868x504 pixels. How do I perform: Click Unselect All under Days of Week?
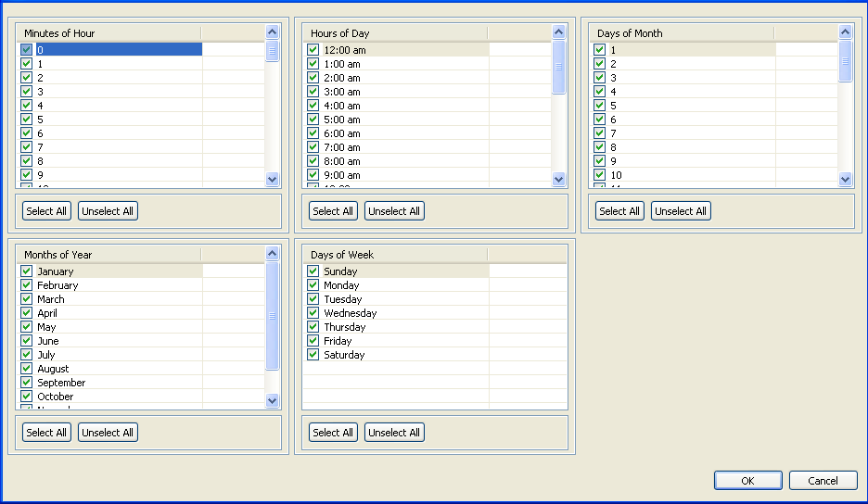click(394, 432)
